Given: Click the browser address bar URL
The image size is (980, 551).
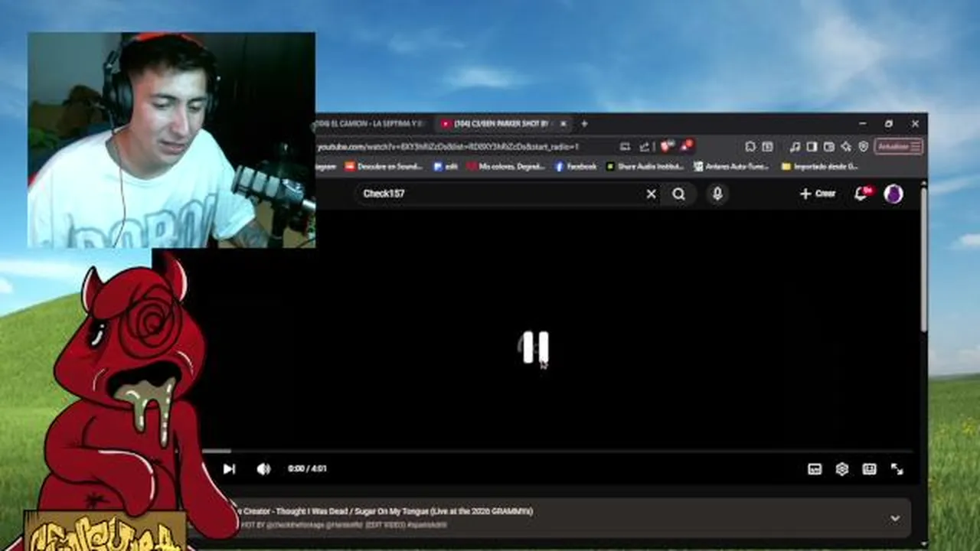Looking at the screenshot, I should [449, 146].
